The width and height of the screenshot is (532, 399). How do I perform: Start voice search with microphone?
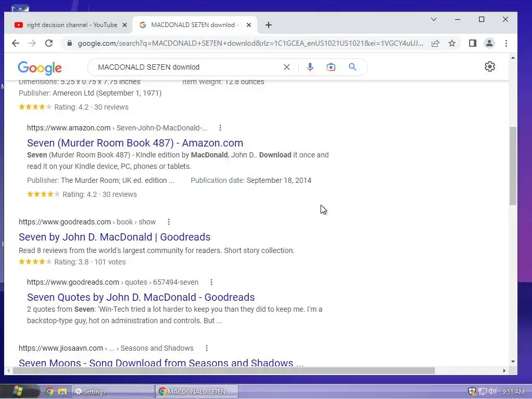(x=310, y=67)
